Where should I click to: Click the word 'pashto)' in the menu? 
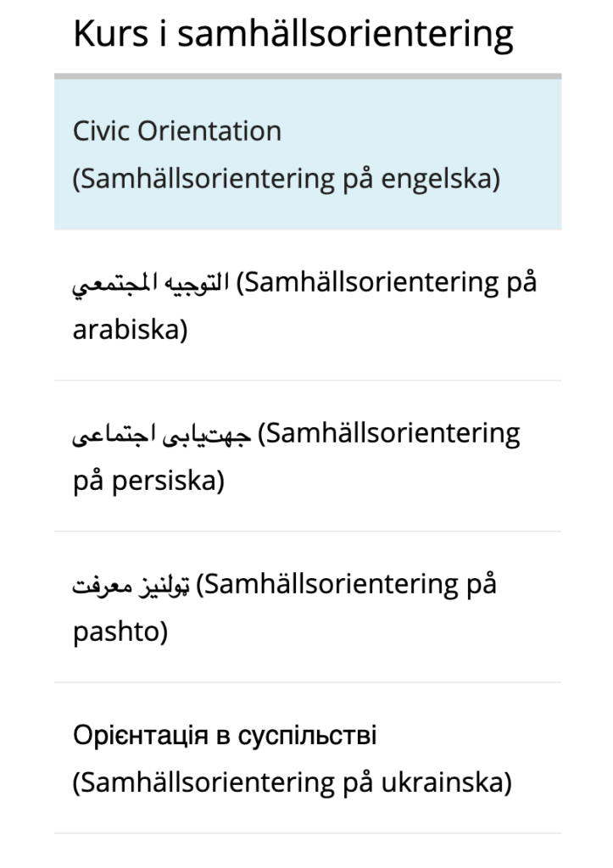click(120, 632)
